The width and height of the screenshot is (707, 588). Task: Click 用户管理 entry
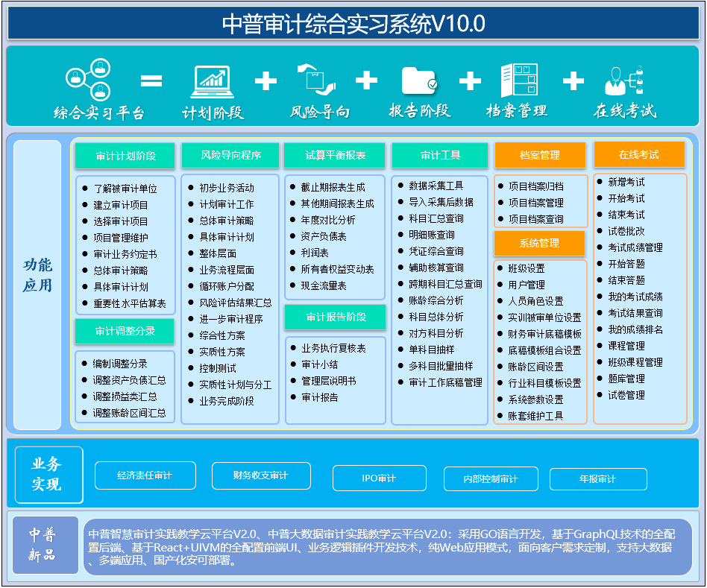(527, 285)
